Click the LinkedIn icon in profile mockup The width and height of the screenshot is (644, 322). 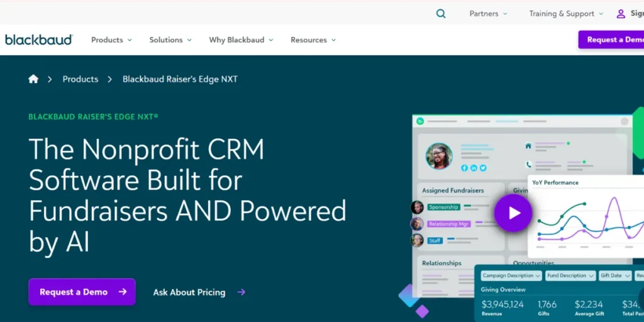474,168
